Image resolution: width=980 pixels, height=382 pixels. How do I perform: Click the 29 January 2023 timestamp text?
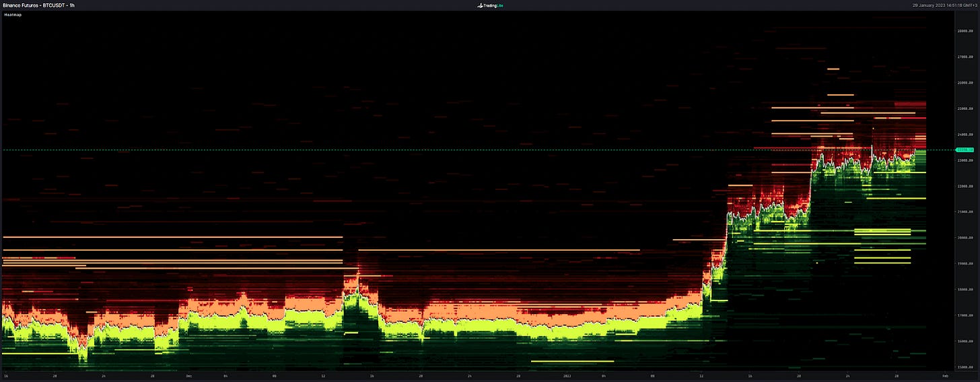(x=944, y=5)
